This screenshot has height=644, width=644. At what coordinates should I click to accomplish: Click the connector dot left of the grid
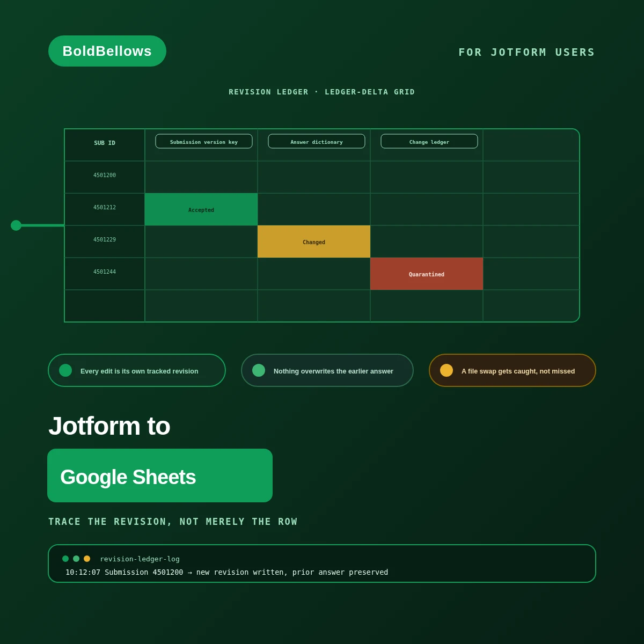pyautogui.click(x=16, y=225)
